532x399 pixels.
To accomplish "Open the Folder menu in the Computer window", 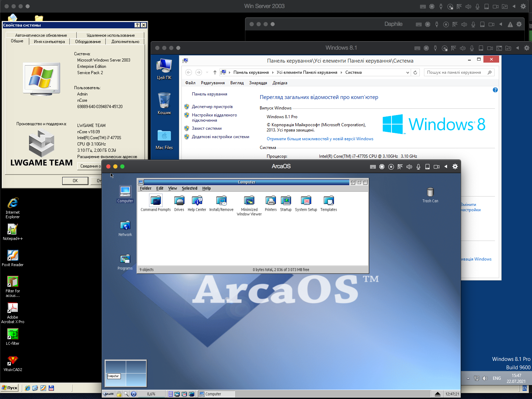I will pyautogui.click(x=146, y=188).
